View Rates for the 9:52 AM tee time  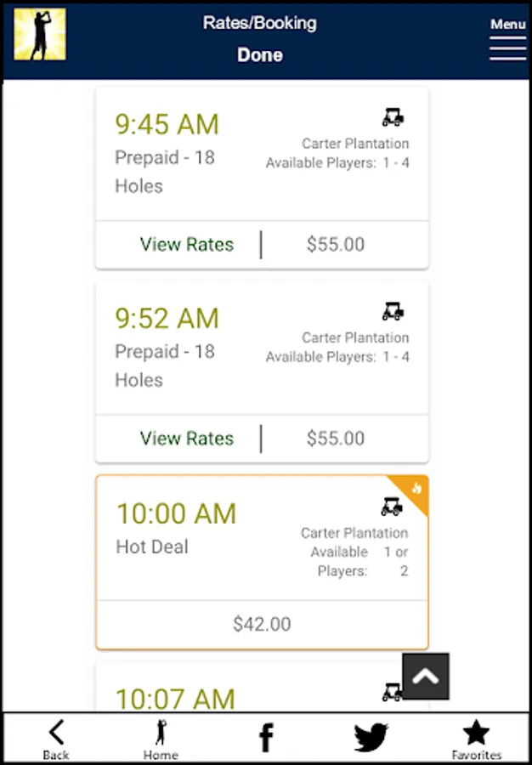pos(187,439)
